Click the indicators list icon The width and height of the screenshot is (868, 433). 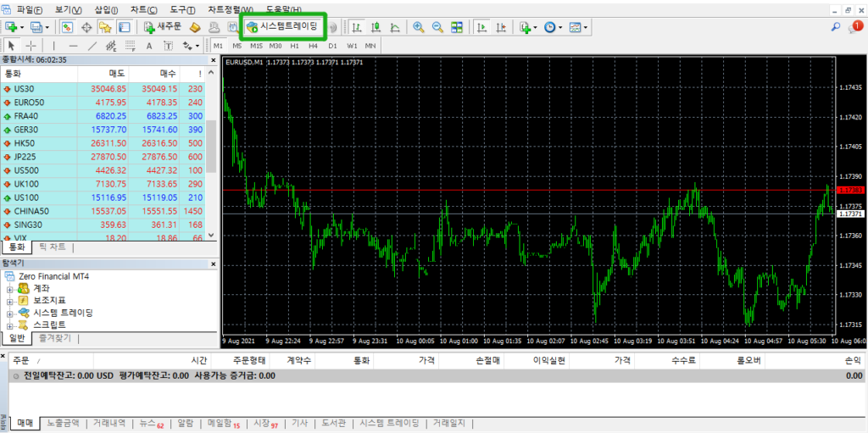[x=526, y=26]
